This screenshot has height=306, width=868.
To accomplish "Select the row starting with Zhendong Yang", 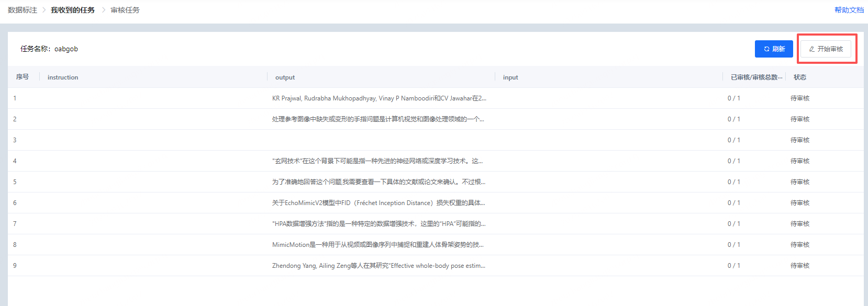I will (x=436, y=265).
